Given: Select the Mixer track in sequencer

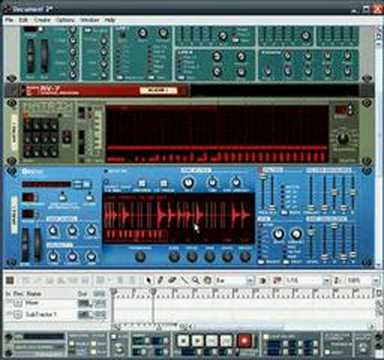Looking at the screenshot, I should click(x=32, y=303).
